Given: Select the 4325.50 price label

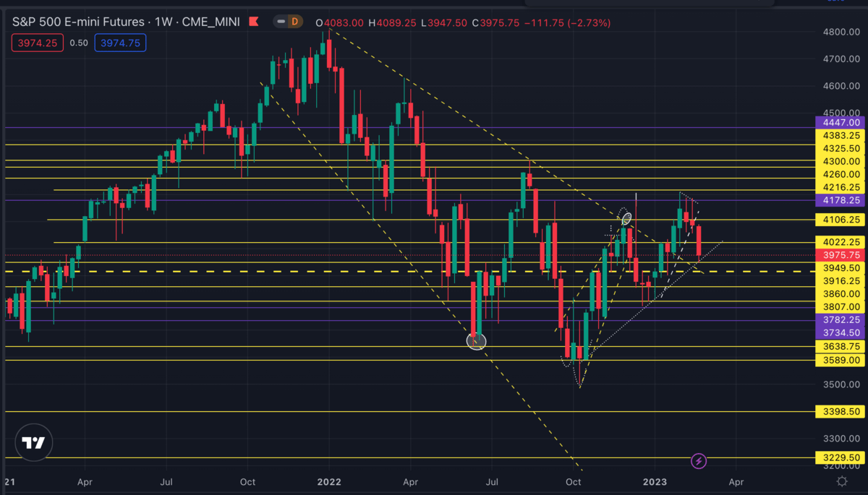Looking at the screenshot, I should click(840, 148).
